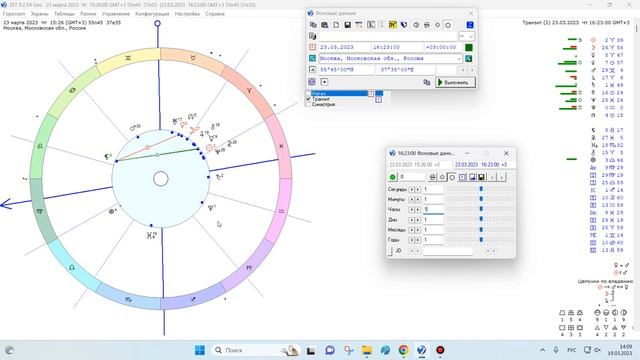This screenshot has width=640, height=360.
Task: Step Месяцы forward using its right arrow
Action: click(418, 230)
